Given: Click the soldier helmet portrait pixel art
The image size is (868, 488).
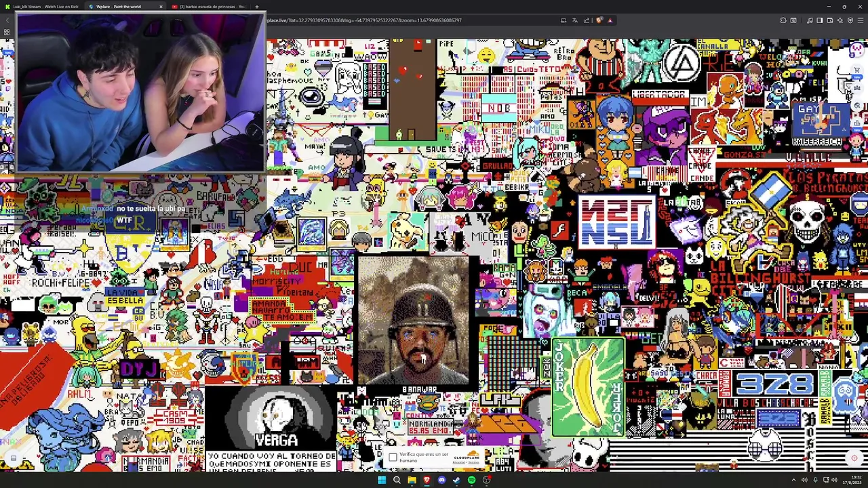Looking at the screenshot, I should [413, 320].
